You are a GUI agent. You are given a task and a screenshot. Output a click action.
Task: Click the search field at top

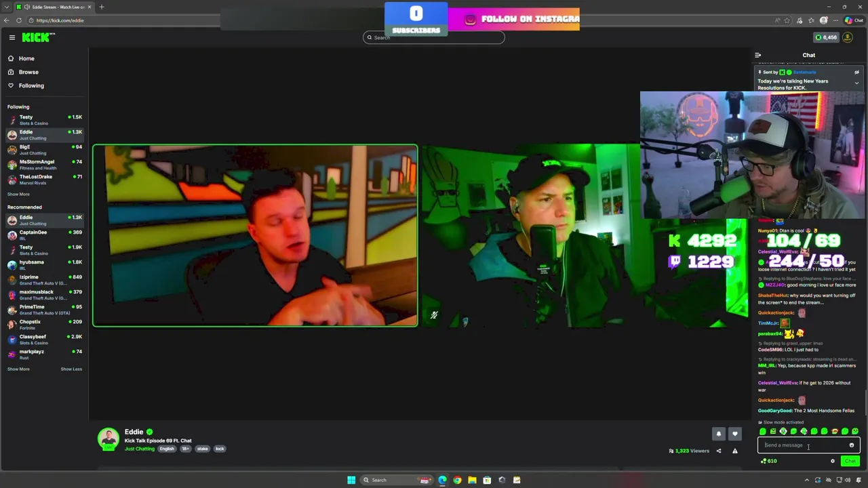click(x=434, y=37)
